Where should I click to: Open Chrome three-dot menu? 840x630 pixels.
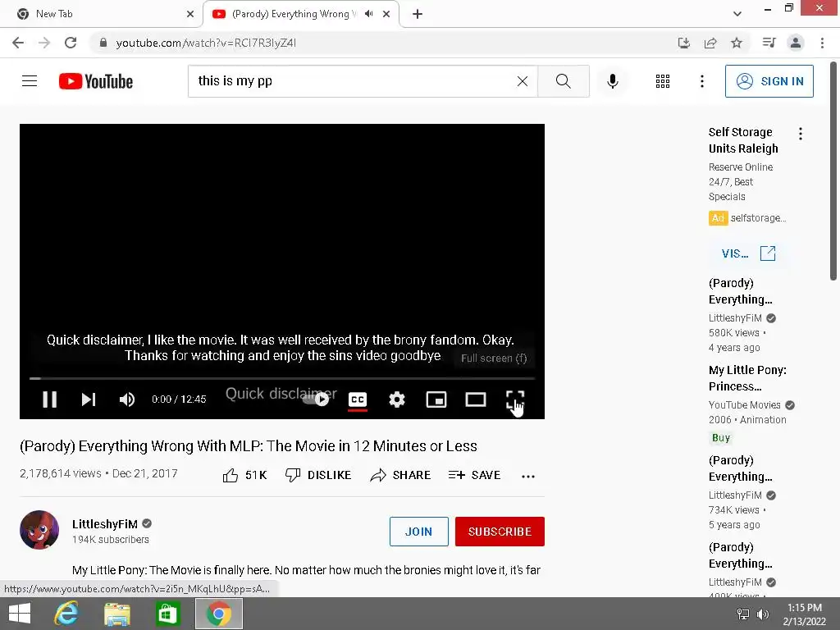tap(822, 43)
